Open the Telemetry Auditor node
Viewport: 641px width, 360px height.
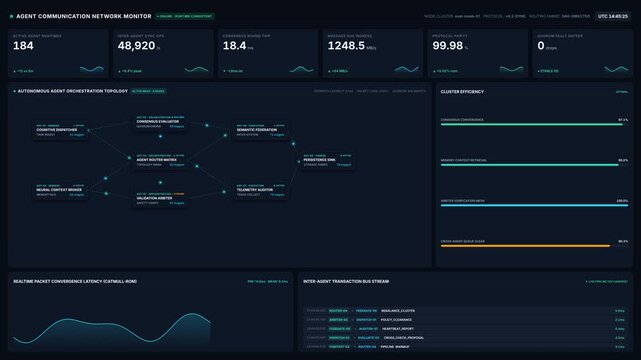tap(260, 190)
